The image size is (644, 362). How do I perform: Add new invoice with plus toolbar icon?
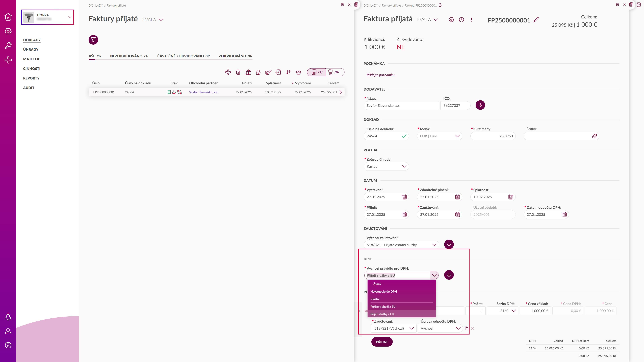(228, 72)
